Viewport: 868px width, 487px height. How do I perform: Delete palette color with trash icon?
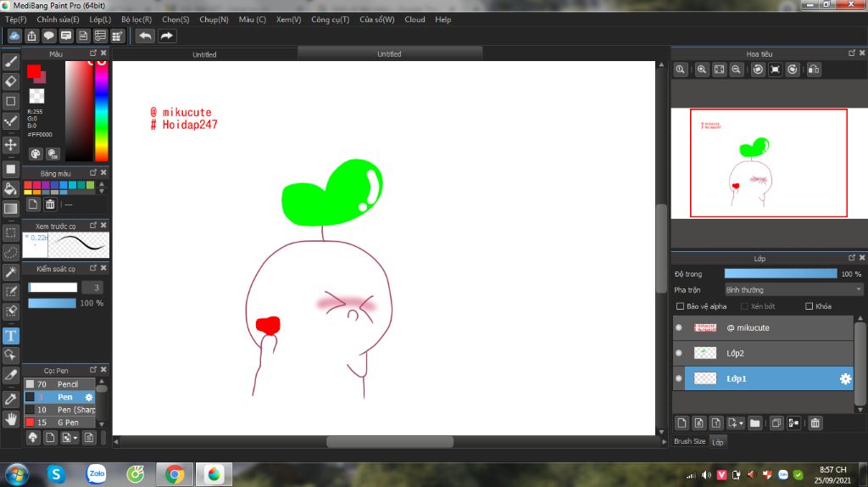pos(50,204)
